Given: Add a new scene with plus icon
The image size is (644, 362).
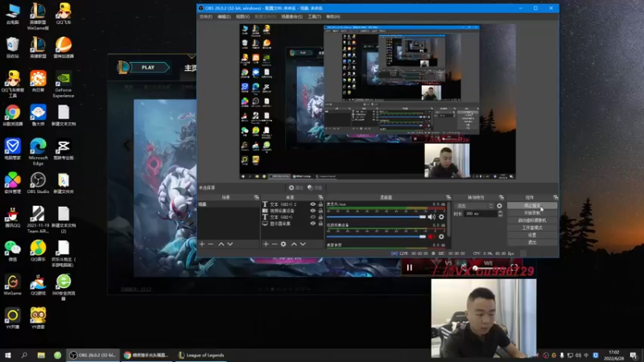Looking at the screenshot, I should coord(202,245).
